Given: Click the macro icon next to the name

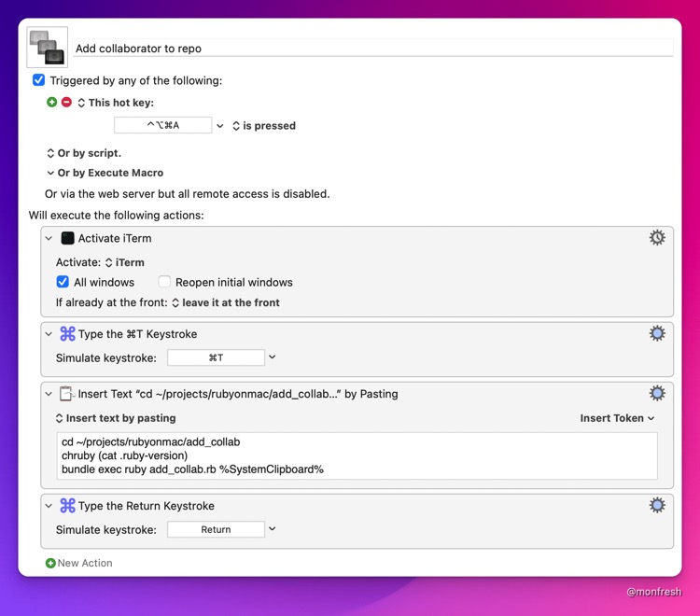Looking at the screenshot, I should pyautogui.click(x=47, y=48).
